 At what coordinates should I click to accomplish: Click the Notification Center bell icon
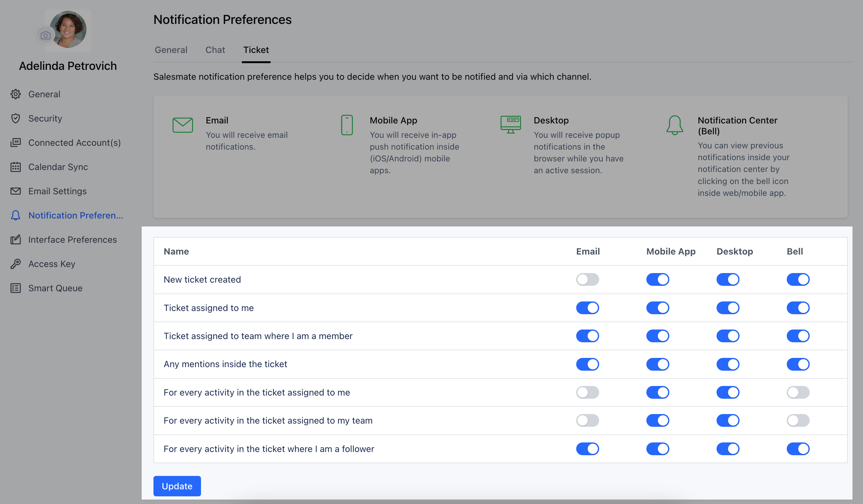pyautogui.click(x=675, y=125)
